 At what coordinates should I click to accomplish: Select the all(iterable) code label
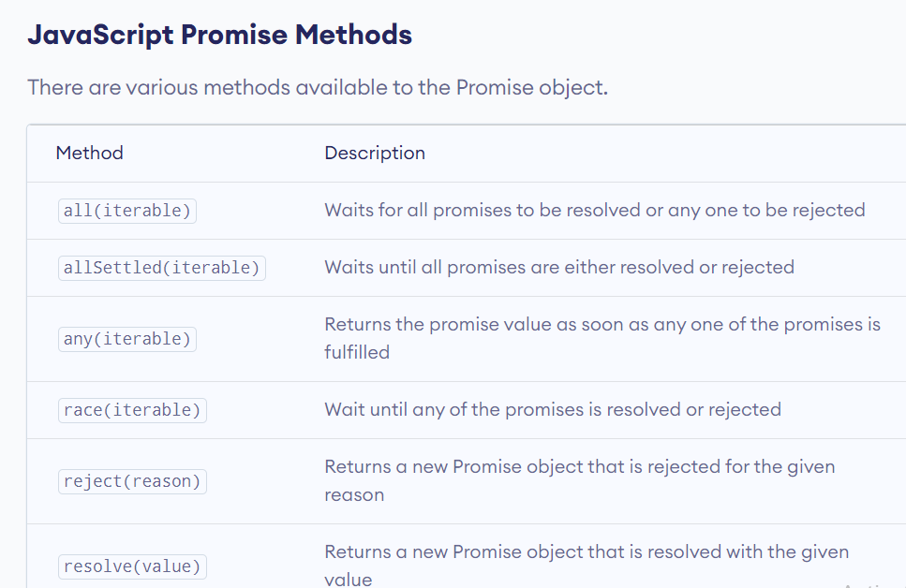click(127, 211)
